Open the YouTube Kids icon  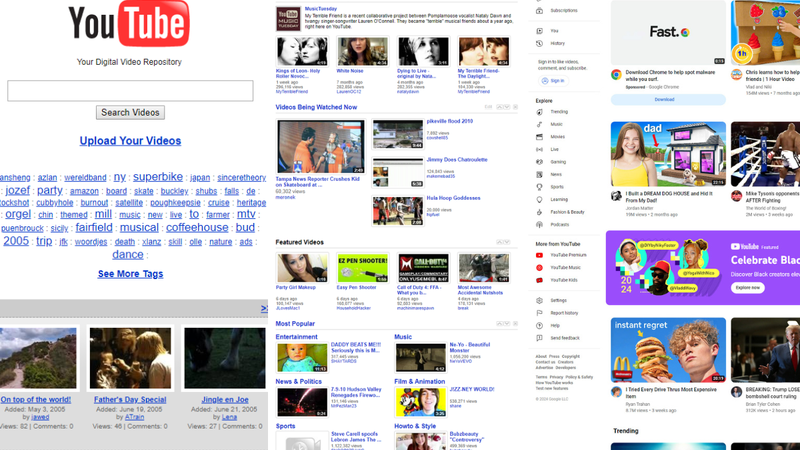point(539,280)
